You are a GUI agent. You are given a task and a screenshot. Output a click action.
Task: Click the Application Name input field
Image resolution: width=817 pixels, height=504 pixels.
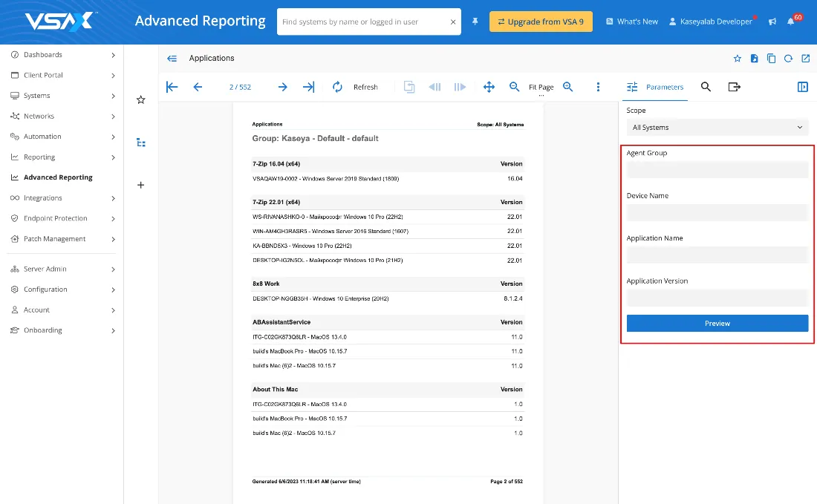tap(717, 255)
